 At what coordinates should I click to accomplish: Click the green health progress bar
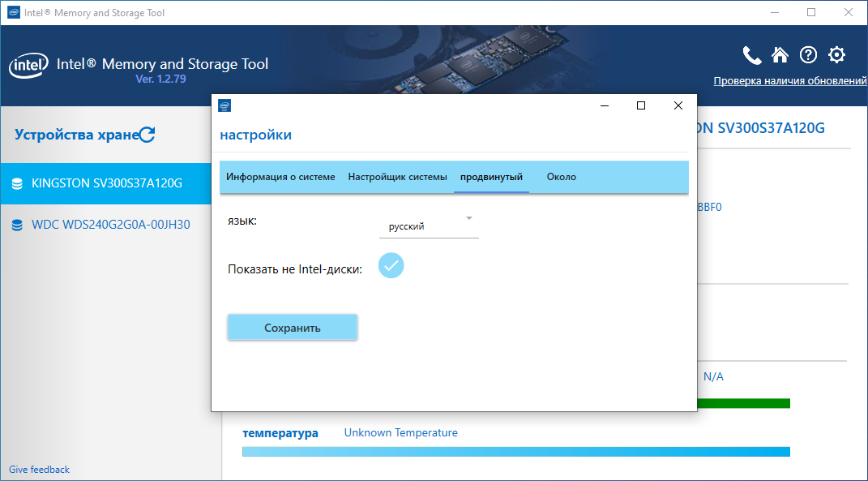point(743,403)
